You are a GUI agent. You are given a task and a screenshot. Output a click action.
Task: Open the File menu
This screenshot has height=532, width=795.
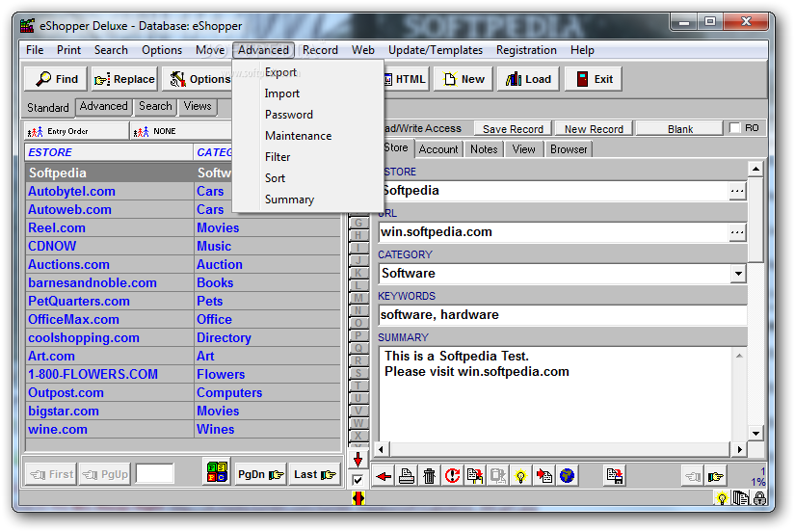(x=35, y=50)
